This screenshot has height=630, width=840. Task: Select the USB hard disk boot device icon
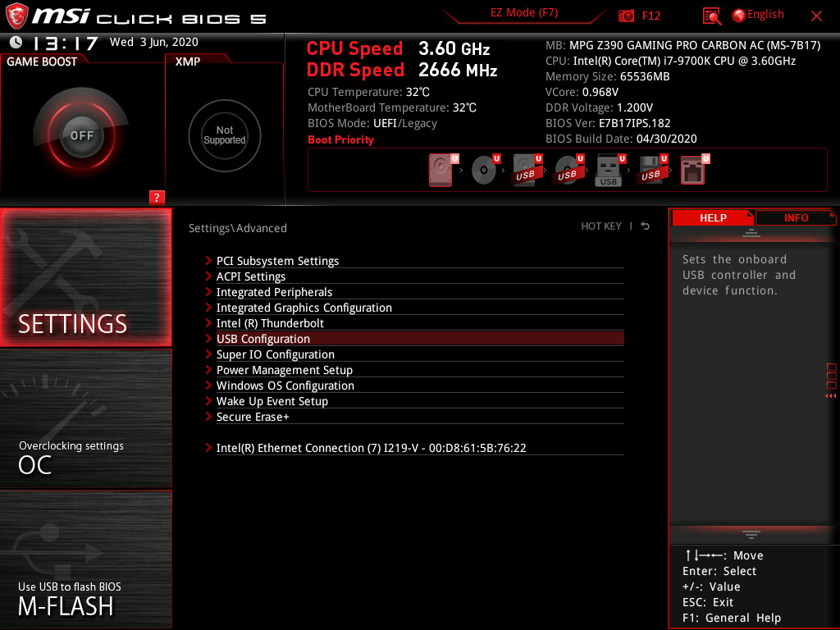[527, 171]
